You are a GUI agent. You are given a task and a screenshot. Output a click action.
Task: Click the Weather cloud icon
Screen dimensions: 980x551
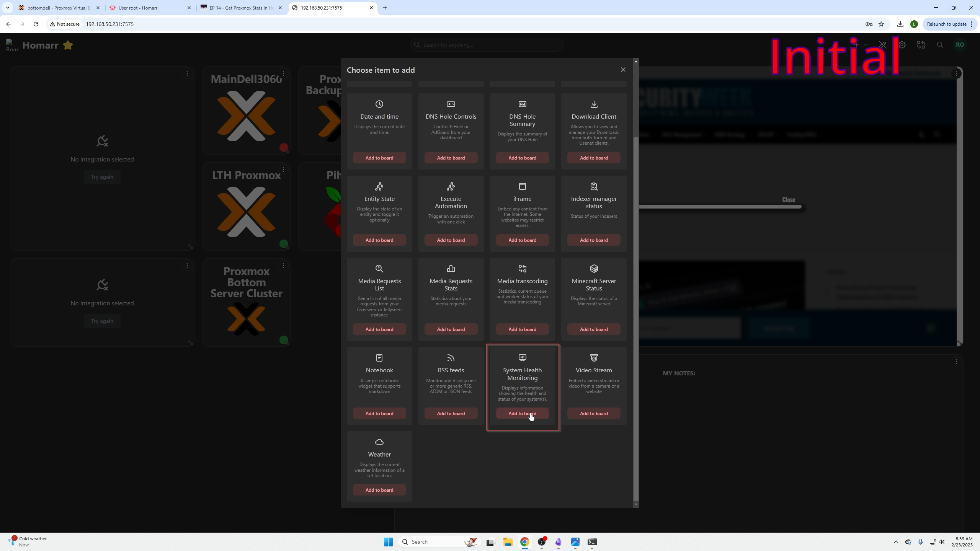coord(379,442)
